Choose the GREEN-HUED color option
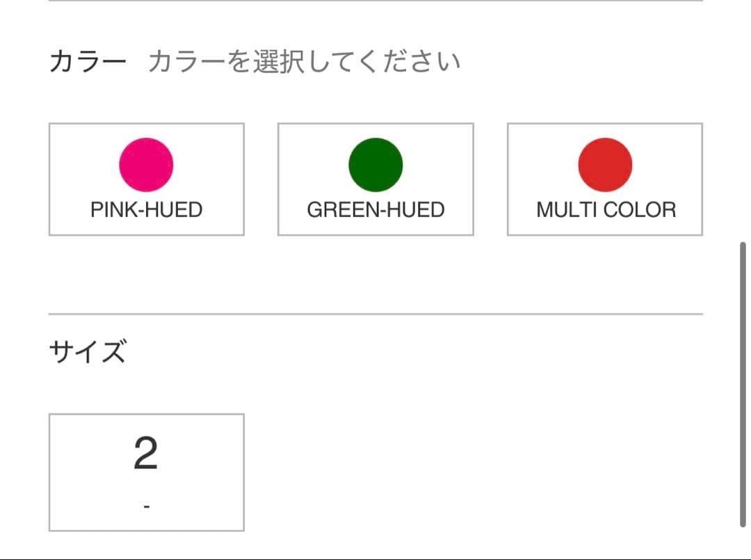The height and width of the screenshot is (560, 751). (375, 179)
